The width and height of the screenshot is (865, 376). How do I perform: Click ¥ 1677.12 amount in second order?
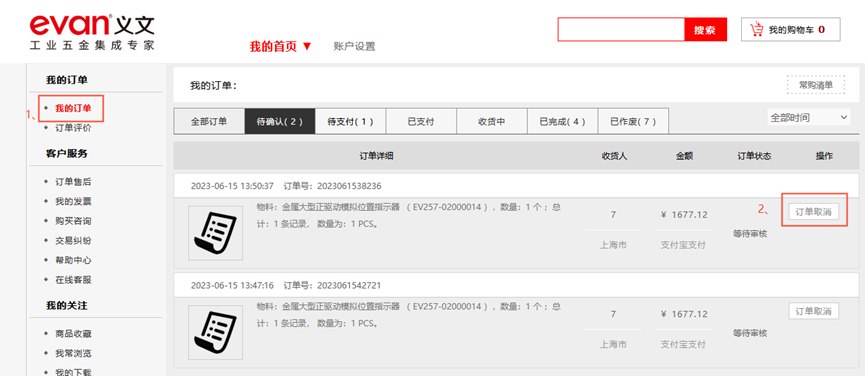(x=684, y=314)
